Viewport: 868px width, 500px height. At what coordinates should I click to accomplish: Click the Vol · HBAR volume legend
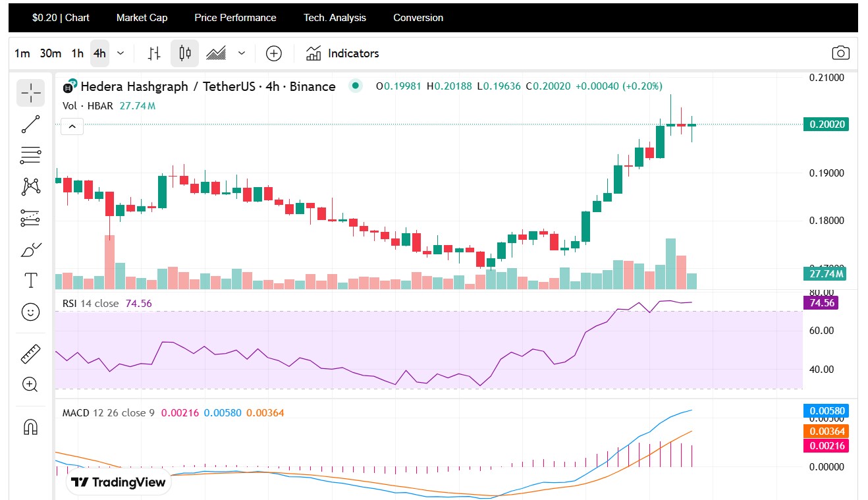pos(88,105)
